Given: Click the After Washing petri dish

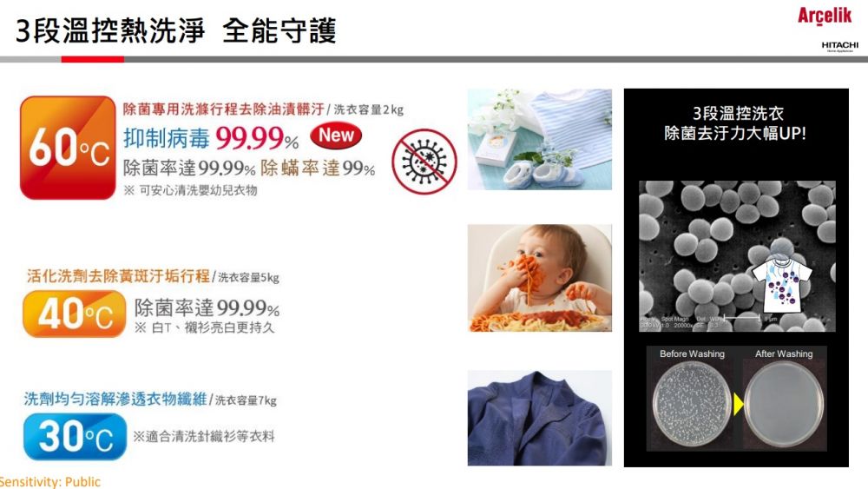Looking at the screenshot, I should click(x=784, y=404).
